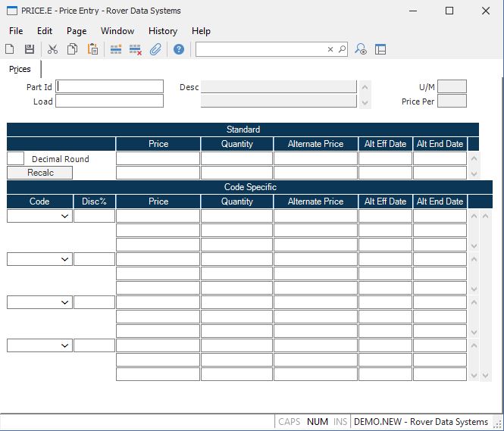Toggle the Decimal Round checkbox
Screen dimensions: 504x431
click(16, 158)
